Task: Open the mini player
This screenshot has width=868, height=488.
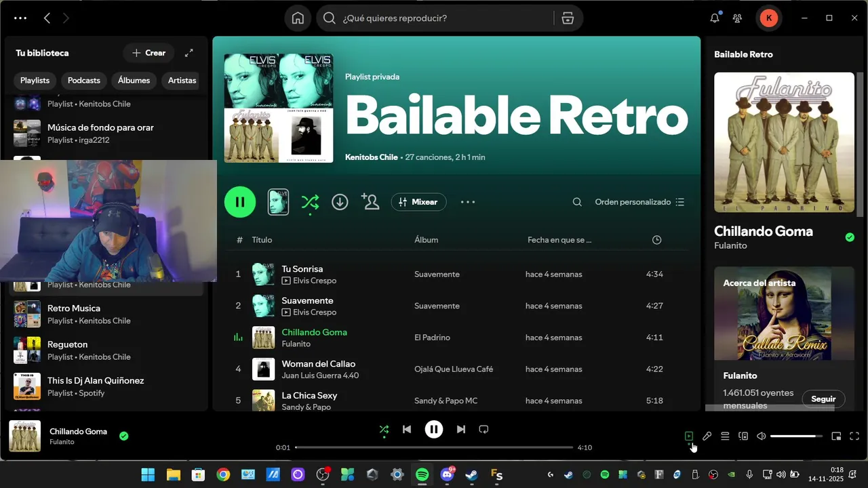Action: (836, 436)
